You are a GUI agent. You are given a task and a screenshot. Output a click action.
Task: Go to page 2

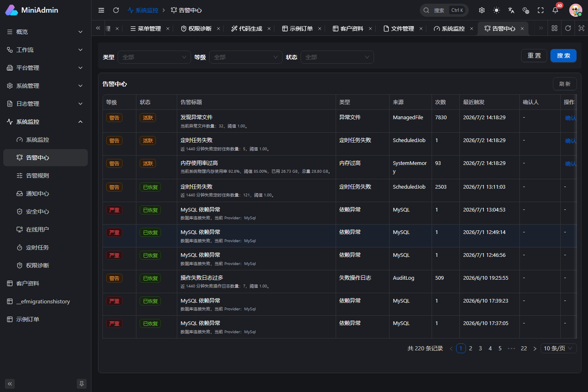(x=471, y=348)
